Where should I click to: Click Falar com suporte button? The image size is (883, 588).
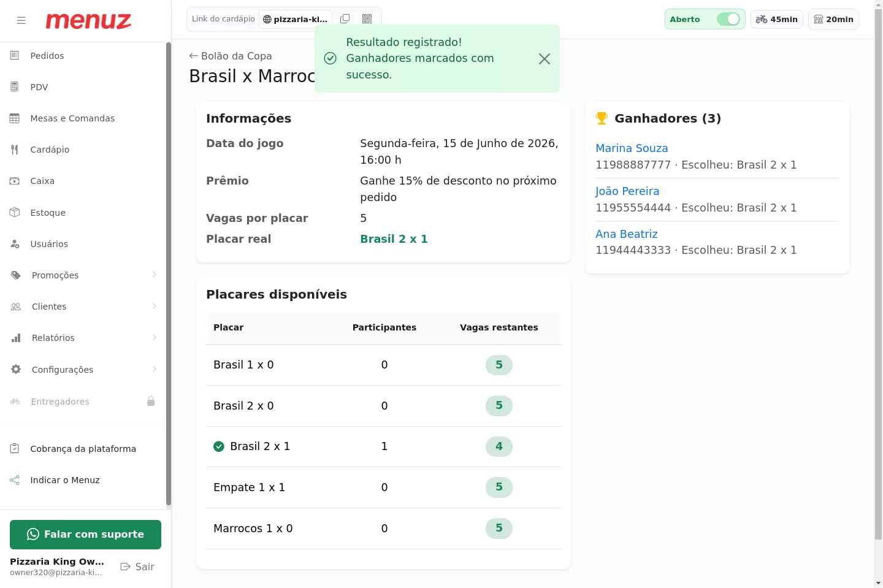(85, 535)
